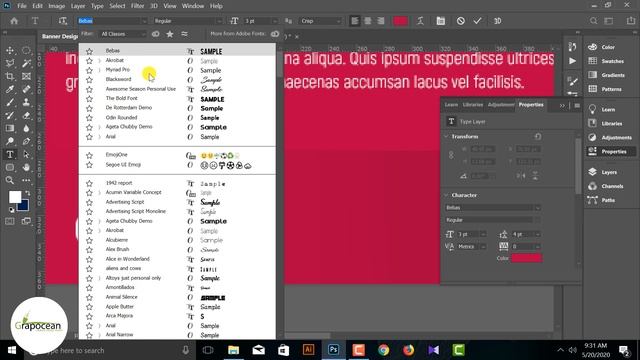Select the Eyedropper tool

[x=10, y=89]
